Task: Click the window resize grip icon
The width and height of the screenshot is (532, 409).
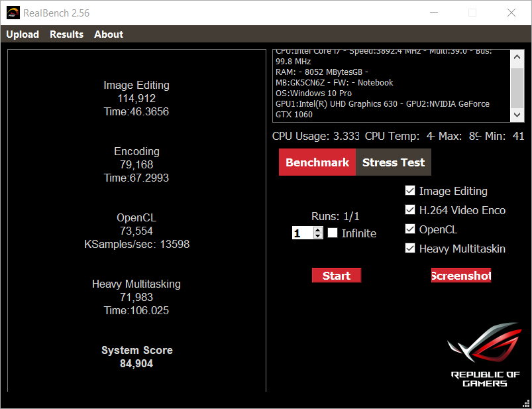Action: (x=526, y=403)
